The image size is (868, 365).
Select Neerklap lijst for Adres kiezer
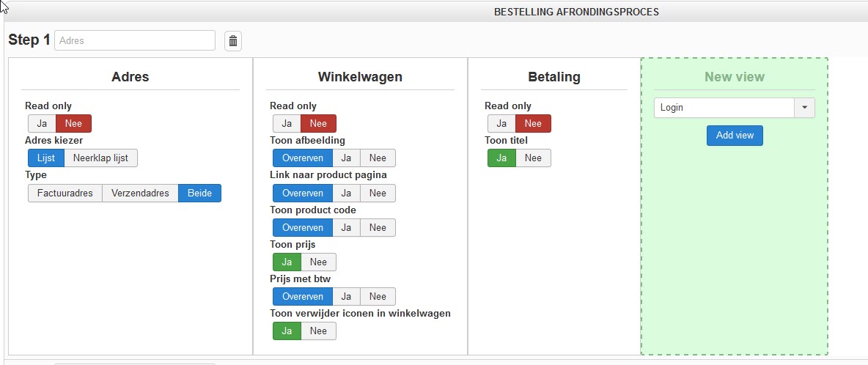point(101,158)
